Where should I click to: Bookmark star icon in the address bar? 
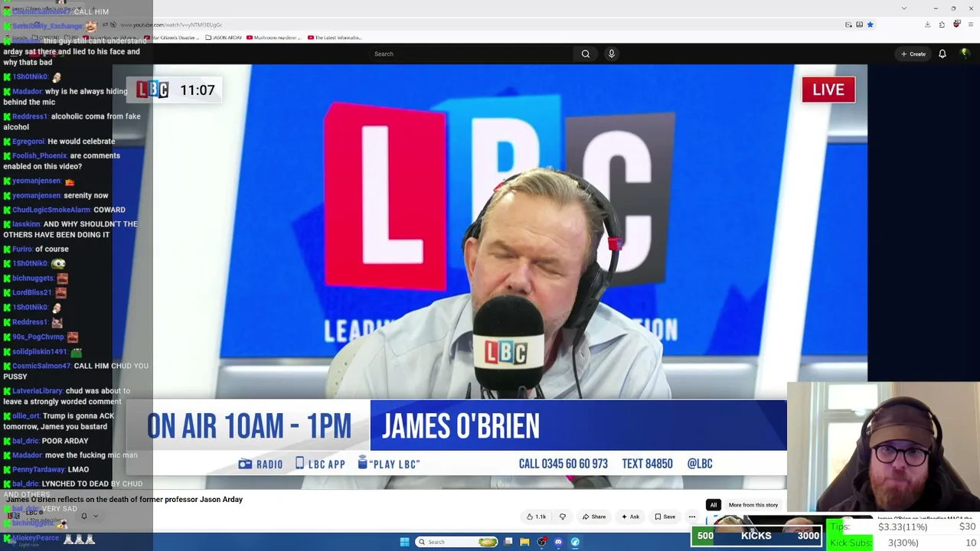click(x=870, y=24)
